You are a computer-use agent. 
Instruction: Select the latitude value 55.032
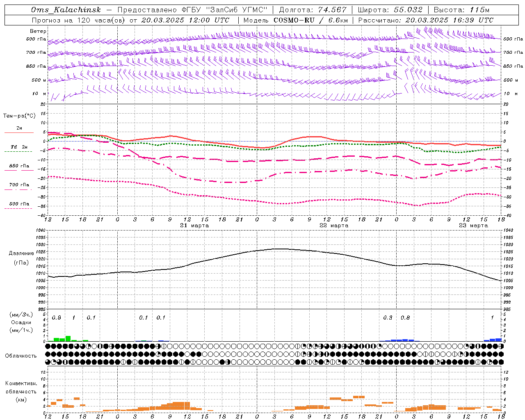tap(408, 10)
